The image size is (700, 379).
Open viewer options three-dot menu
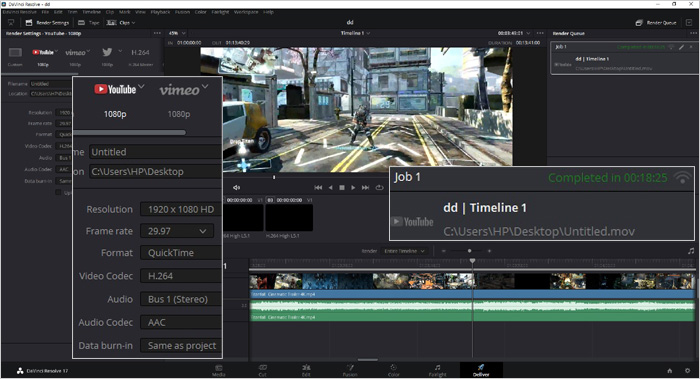(x=541, y=33)
